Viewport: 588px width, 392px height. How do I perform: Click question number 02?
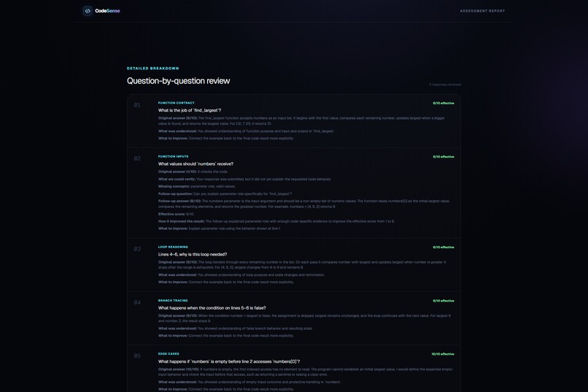pos(137,158)
